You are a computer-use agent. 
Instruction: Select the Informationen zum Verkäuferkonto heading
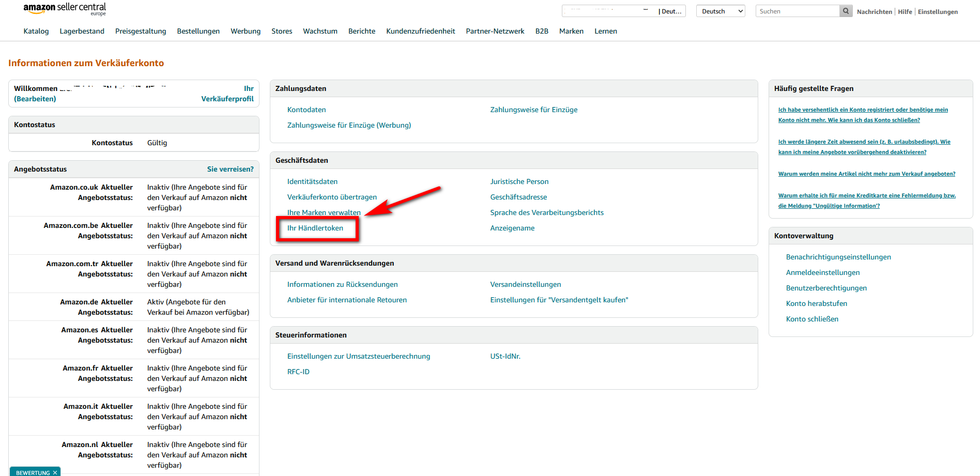point(86,63)
